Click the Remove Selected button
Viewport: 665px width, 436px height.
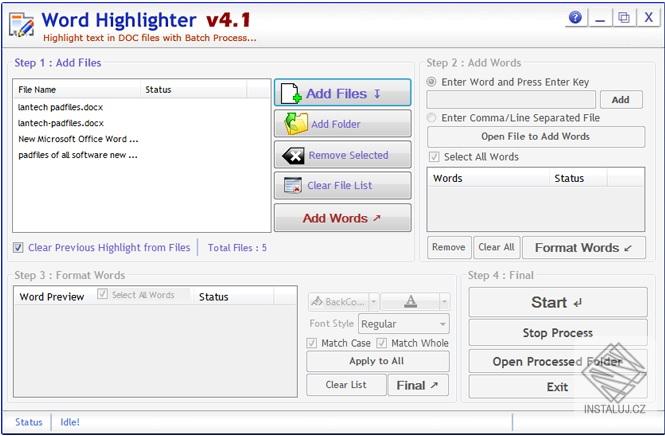[343, 155]
